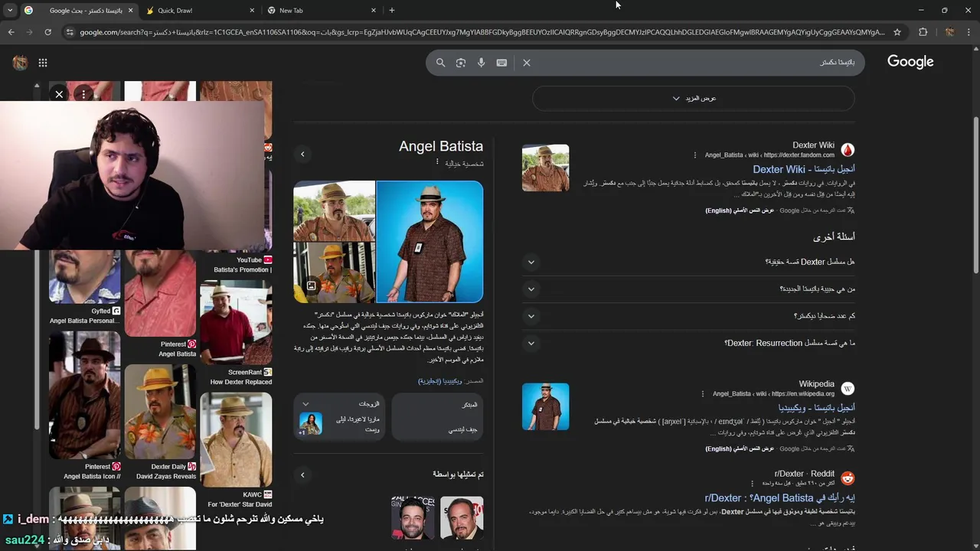Open the Chrome extensions puzzle icon
The image size is (980, 551).
point(923,32)
